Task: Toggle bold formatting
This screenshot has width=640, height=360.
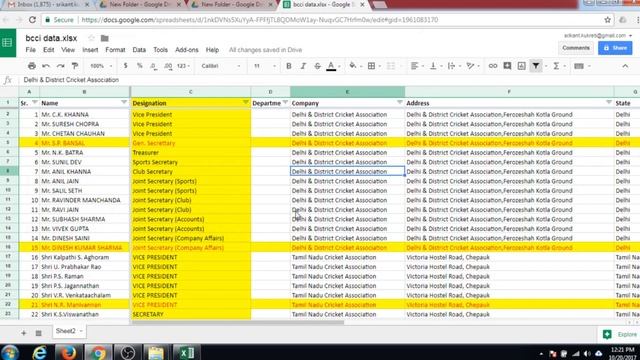Action: click(289, 66)
